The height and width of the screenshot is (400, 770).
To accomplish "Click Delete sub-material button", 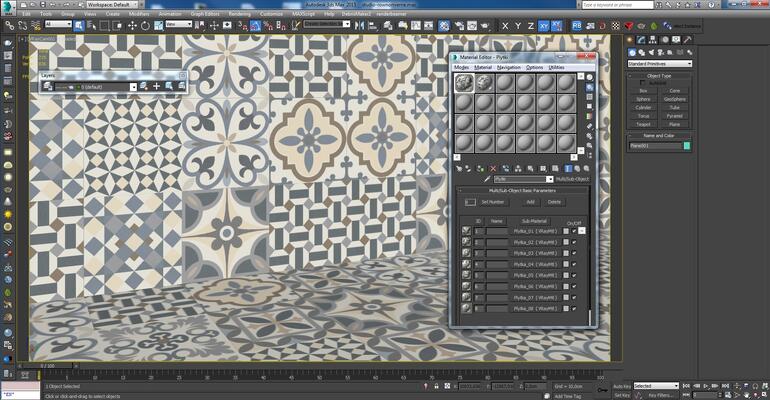I will pos(554,202).
